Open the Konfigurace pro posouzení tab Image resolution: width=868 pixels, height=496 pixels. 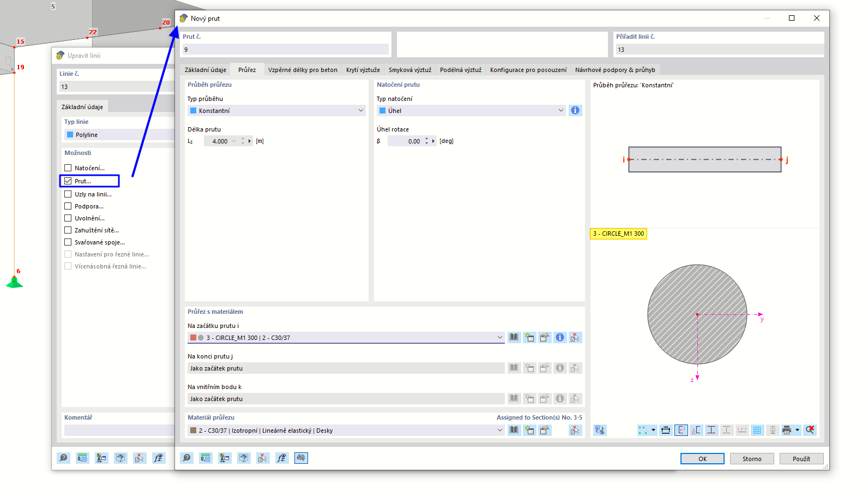(528, 70)
